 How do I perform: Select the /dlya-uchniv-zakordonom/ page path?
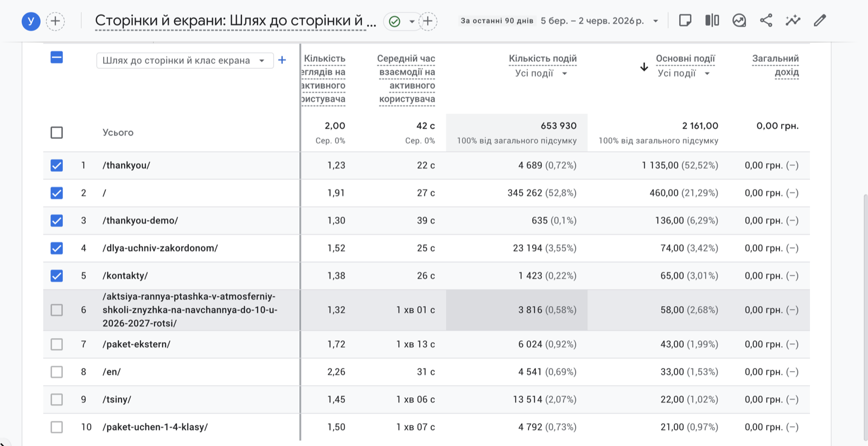click(x=160, y=248)
